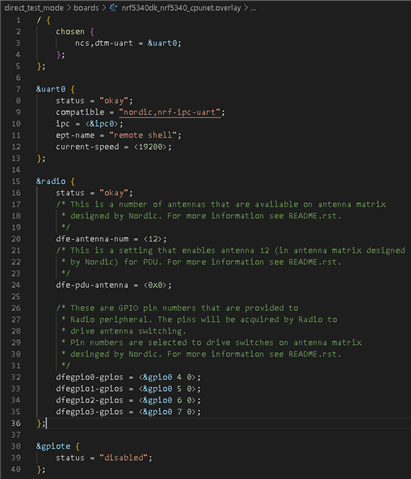The image size is (411, 479).
Task: Click the &gpiote node label
Action: (53, 446)
